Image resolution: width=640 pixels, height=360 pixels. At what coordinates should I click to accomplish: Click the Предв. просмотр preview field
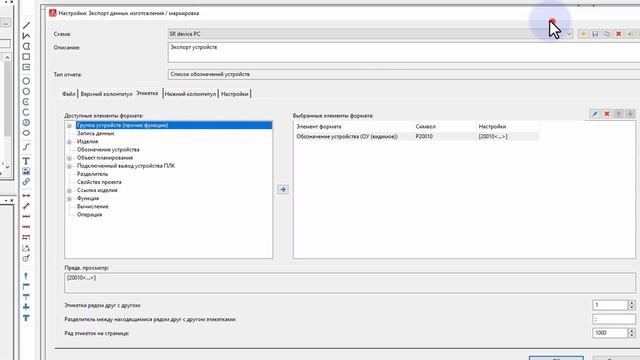point(350,283)
